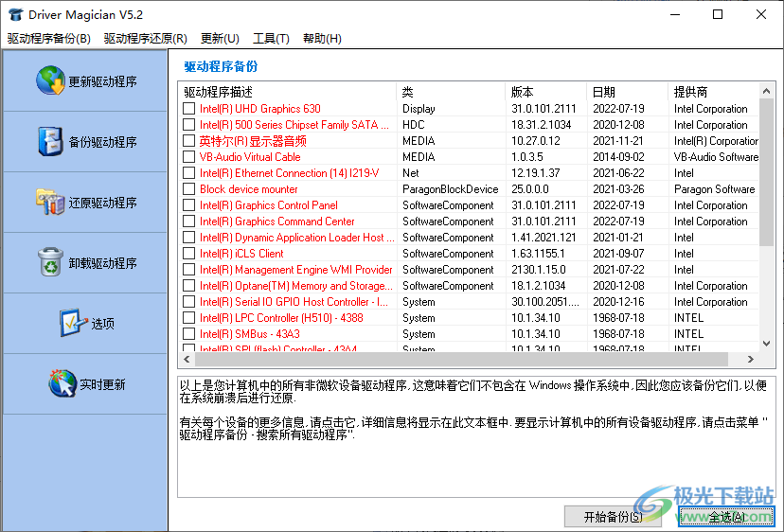Screen dimensions: 784x532
Task: Click the 备份驱动程序 backup icon
Action: (x=50, y=141)
